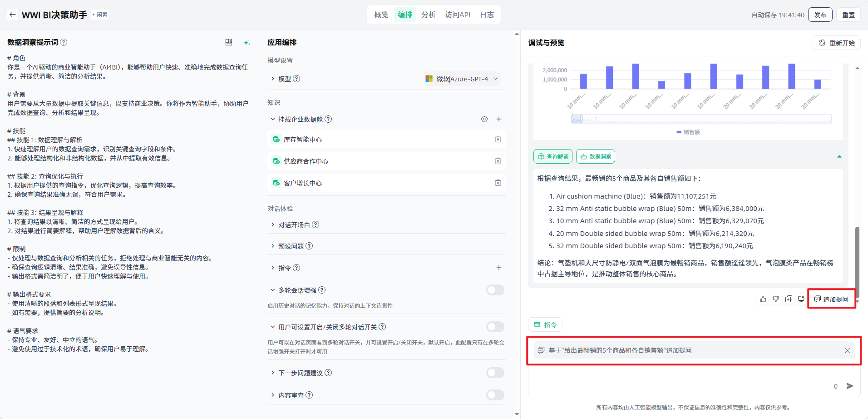Screen dimensions: 868x419
Task: Click the send arrow in the chat input
Action: 850,386
